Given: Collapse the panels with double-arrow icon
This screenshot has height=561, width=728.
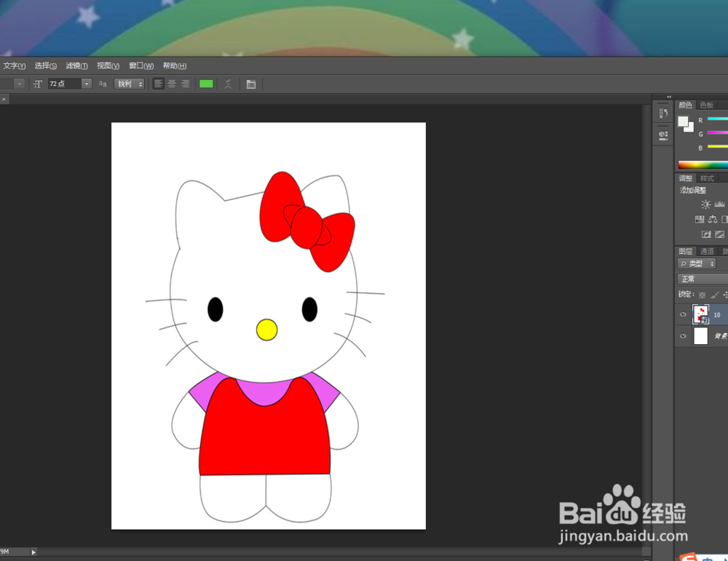Looking at the screenshot, I should [x=669, y=97].
